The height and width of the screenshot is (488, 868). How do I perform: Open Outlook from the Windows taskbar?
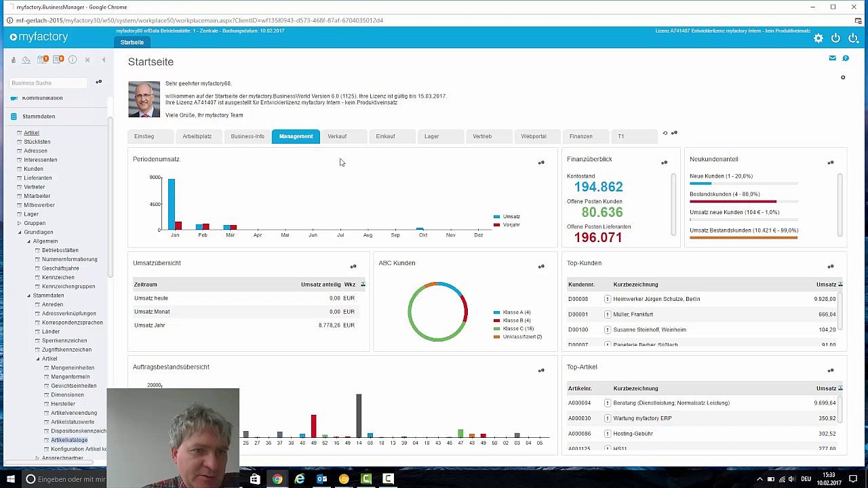[x=321, y=479]
